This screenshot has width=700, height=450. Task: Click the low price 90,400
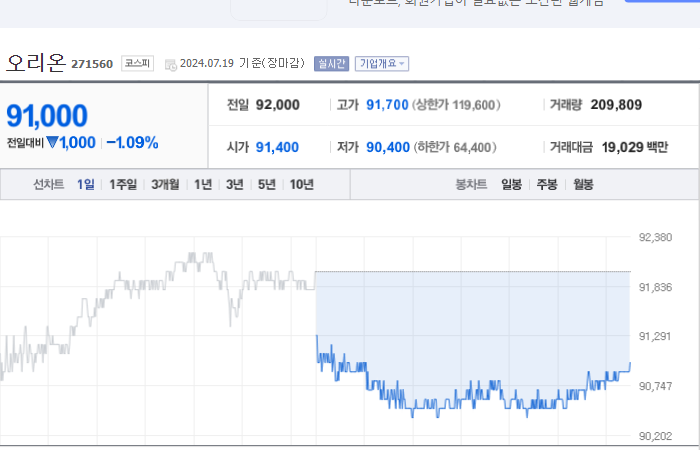tap(388, 147)
